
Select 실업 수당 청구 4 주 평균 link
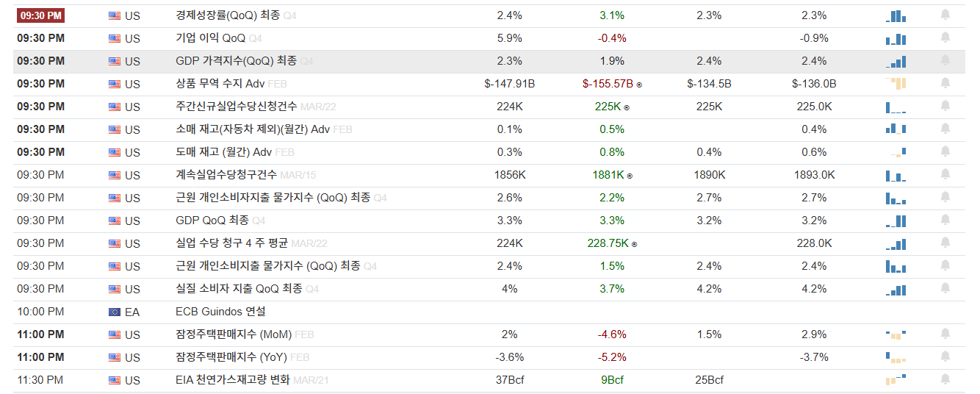[231, 243]
